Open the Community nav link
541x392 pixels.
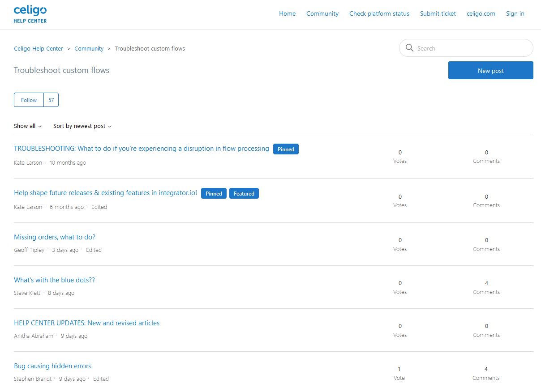[x=322, y=14]
